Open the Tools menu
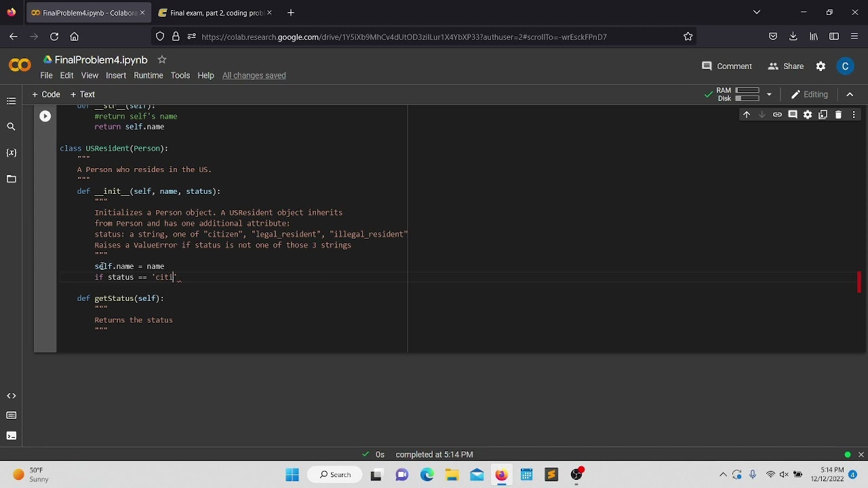Viewport: 868px width, 488px height. coord(180,75)
